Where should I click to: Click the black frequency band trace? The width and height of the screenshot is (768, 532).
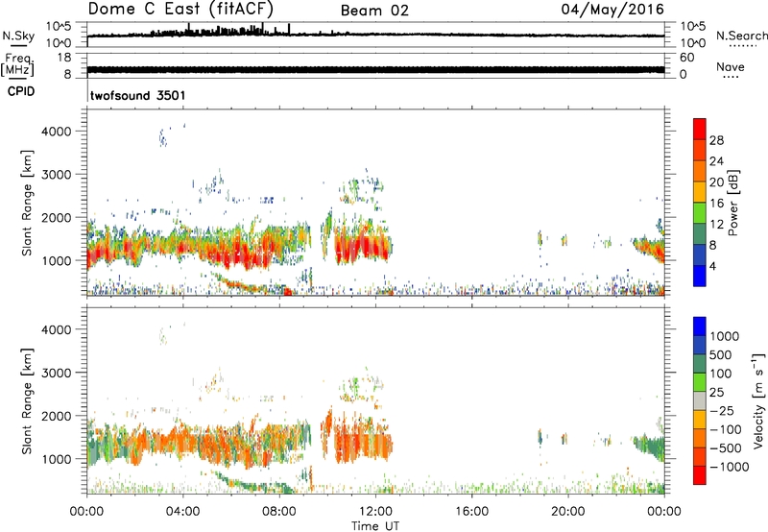(x=375, y=69)
